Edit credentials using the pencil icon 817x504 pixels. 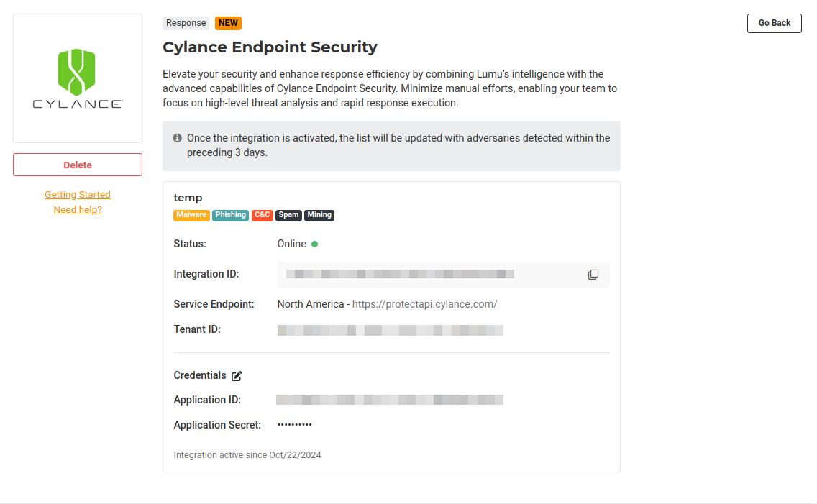click(237, 376)
